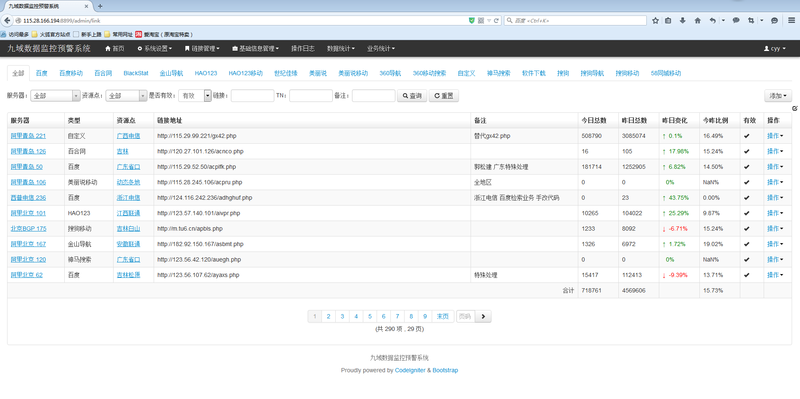Focus the TN filter input
This screenshot has width=800, height=399.
tap(311, 95)
